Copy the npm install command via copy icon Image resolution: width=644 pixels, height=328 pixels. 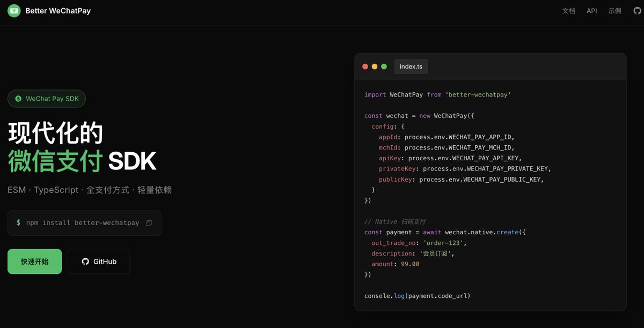click(149, 223)
